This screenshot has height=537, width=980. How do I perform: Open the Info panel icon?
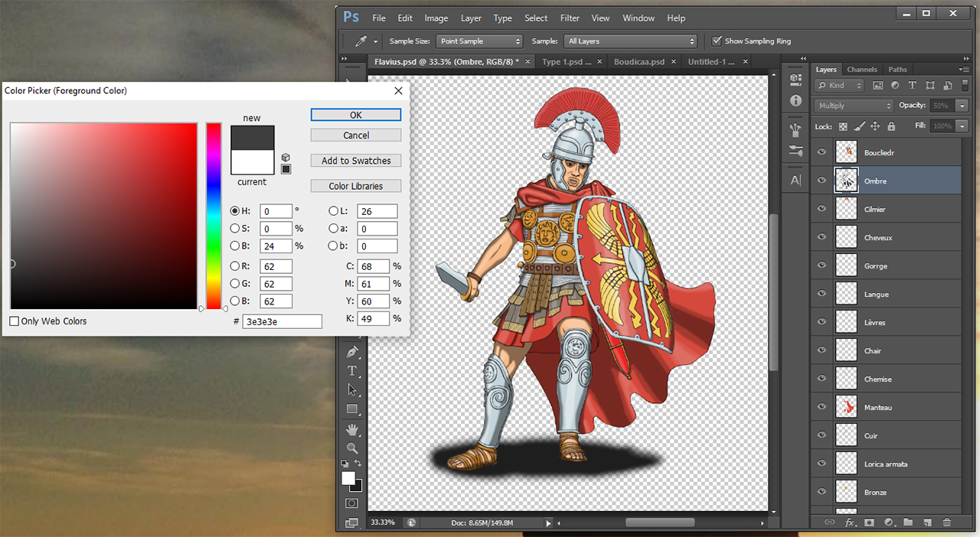coord(795,101)
